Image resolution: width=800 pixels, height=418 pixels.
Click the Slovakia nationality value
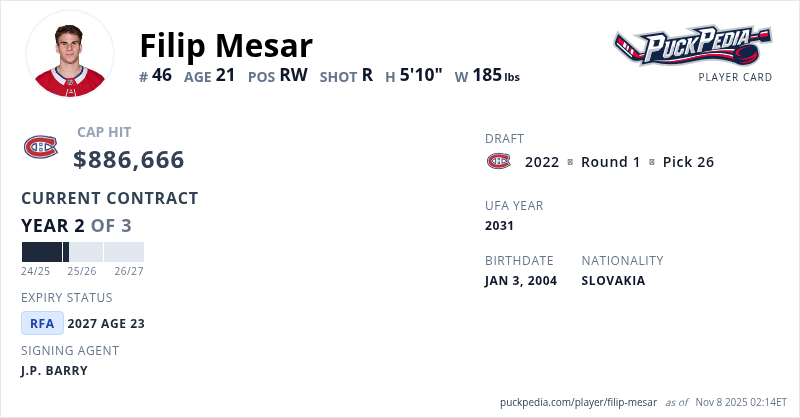click(613, 280)
